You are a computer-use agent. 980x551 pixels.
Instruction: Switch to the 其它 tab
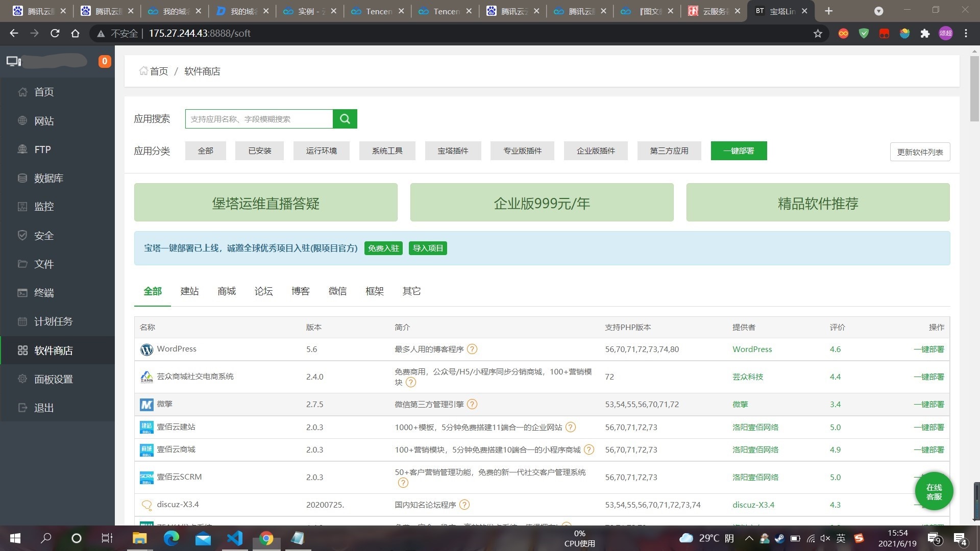pos(412,291)
